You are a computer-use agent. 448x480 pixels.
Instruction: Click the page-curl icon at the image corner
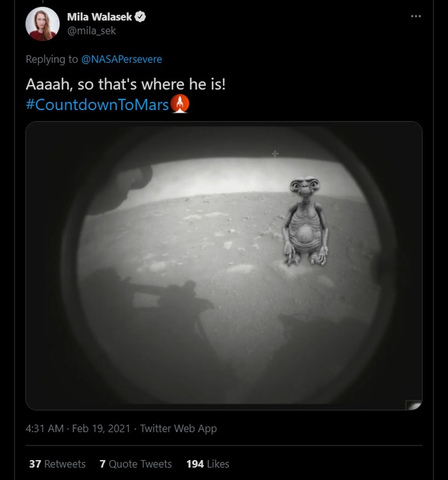click(413, 404)
